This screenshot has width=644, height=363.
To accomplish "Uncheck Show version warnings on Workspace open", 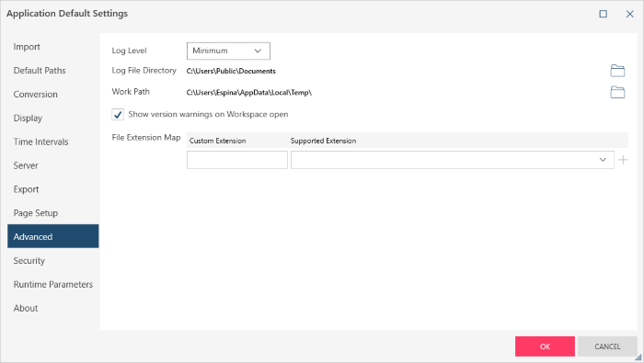I will (x=118, y=115).
